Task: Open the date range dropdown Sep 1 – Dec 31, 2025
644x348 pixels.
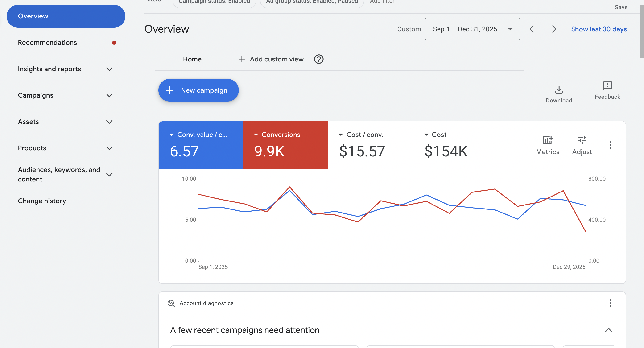Action: click(x=472, y=29)
